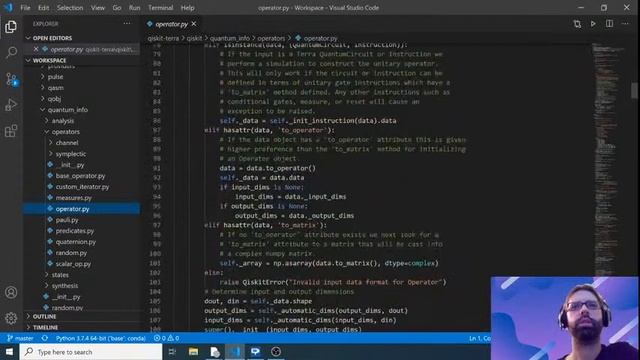The height and width of the screenshot is (360, 640).
Task: Click the editor minimap code overview
Action: click(x=609, y=159)
